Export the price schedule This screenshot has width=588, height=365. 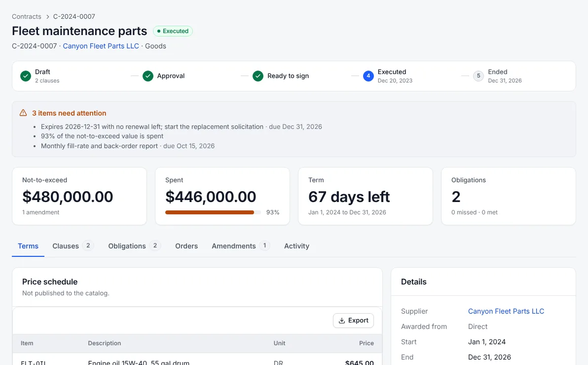coord(353,321)
